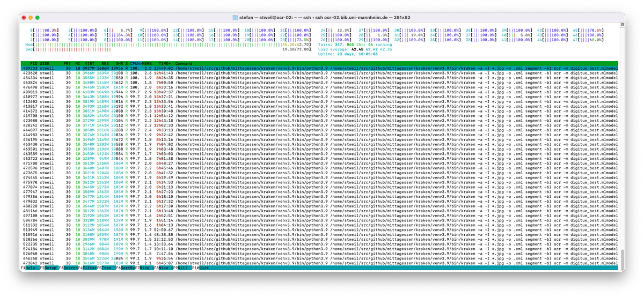Select the last process row PID 473042

coord(319,263)
